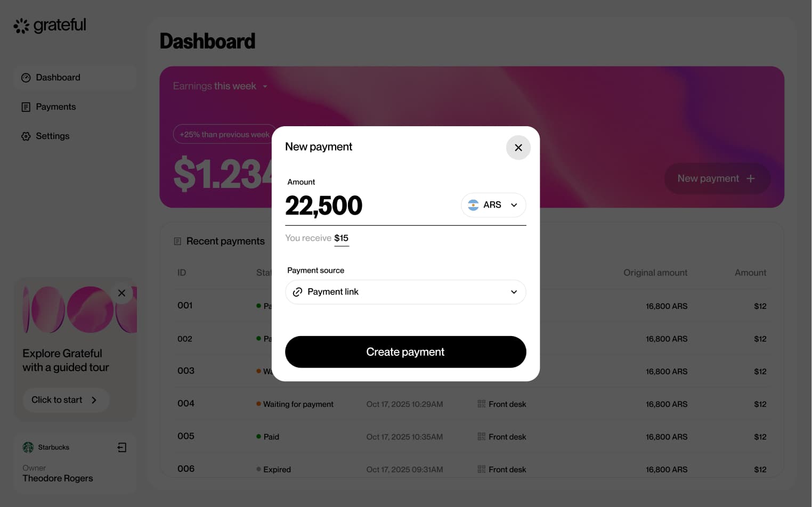The image size is (812, 507).
Task: Click the Argentina flag icon
Action: tap(473, 205)
